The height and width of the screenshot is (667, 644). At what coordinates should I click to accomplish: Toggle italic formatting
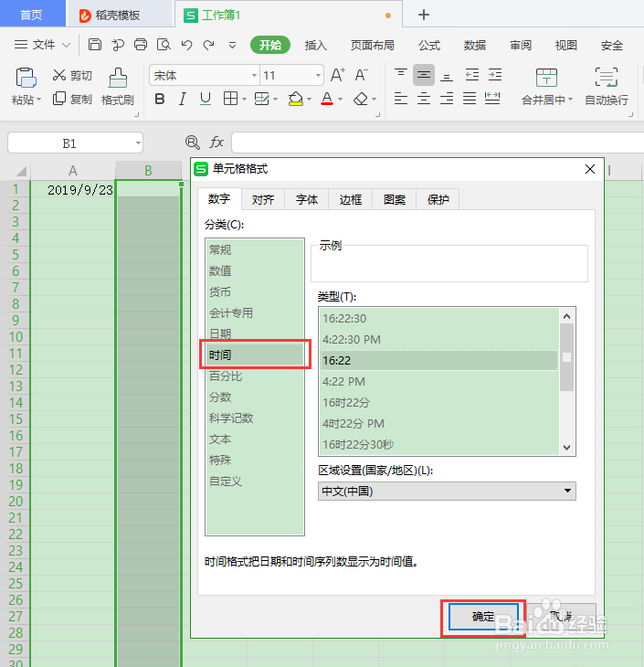pyautogui.click(x=183, y=99)
